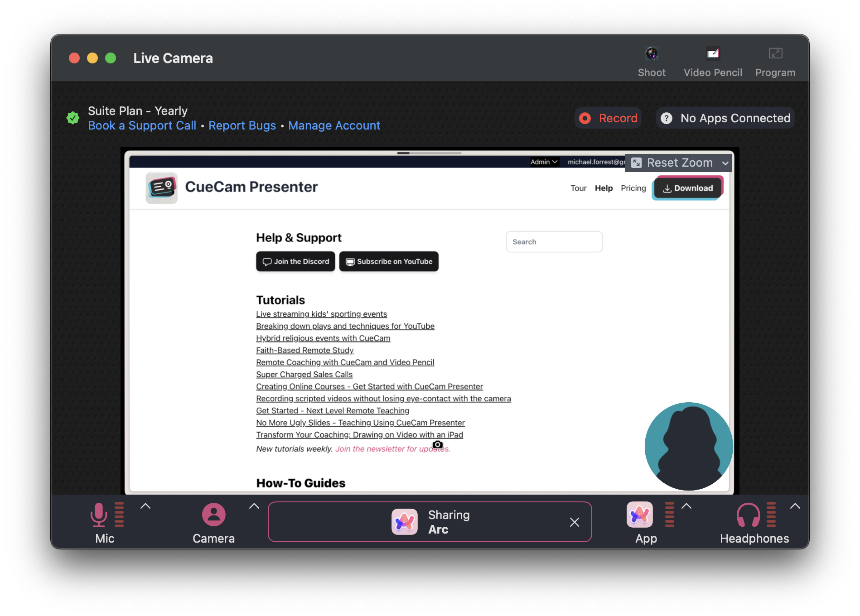The width and height of the screenshot is (860, 616).
Task: Click the michael.forrest account email
Action: coord(596,162)
